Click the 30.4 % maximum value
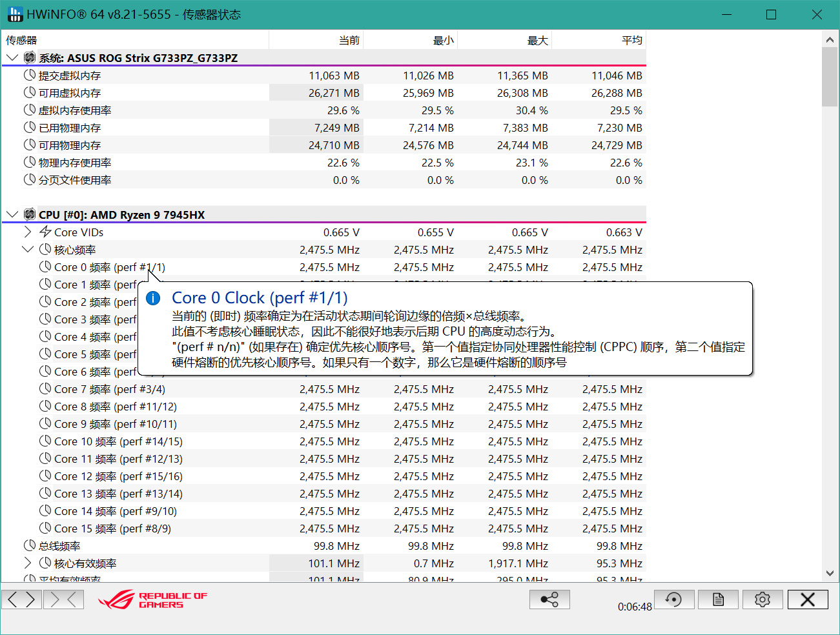840x635 pixels. tap(531, 110)
